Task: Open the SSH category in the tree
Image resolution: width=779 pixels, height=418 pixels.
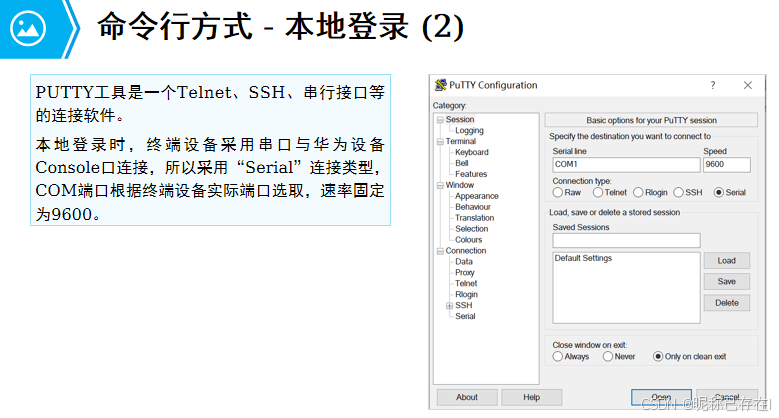Action: [464, 305]
